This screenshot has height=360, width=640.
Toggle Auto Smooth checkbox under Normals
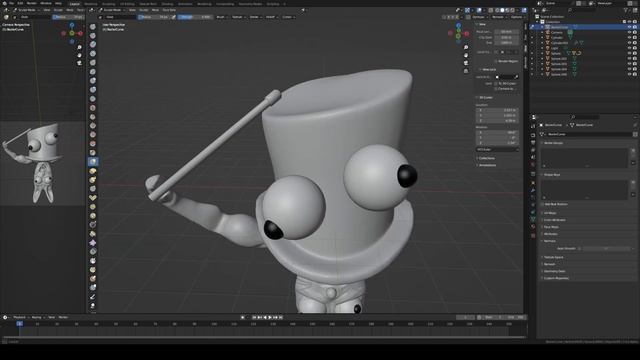[x=580, y=249]
